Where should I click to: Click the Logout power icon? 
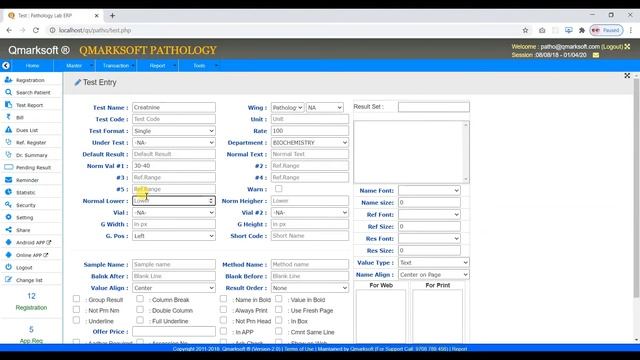coord(8,267)
